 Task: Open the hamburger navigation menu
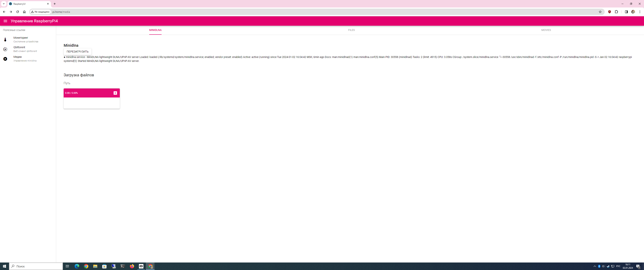(x=5, y=21)
